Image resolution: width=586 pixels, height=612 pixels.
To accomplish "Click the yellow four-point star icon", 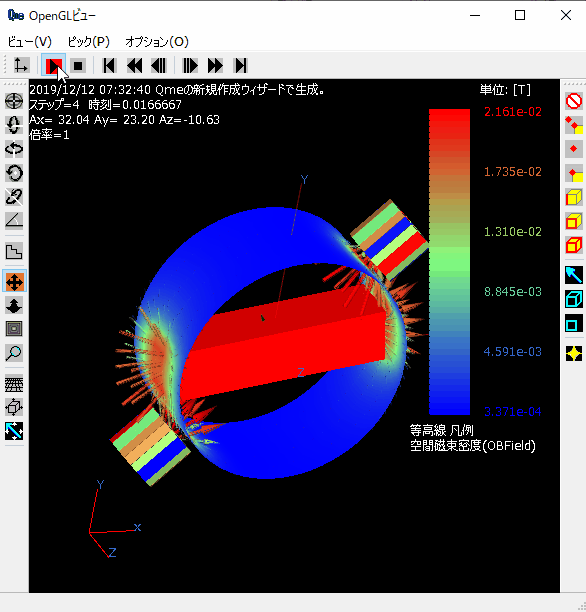I will tap(574, 354).
